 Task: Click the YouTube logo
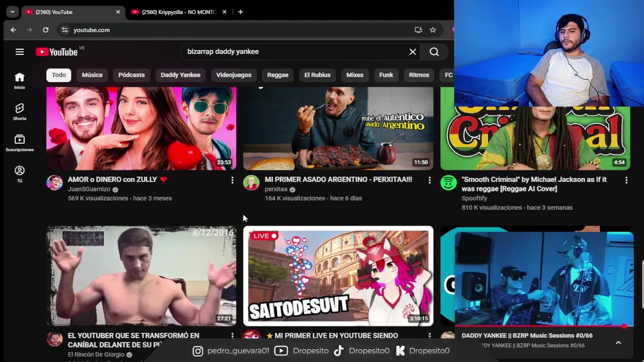pyautogui.click(x=57, y=52)
